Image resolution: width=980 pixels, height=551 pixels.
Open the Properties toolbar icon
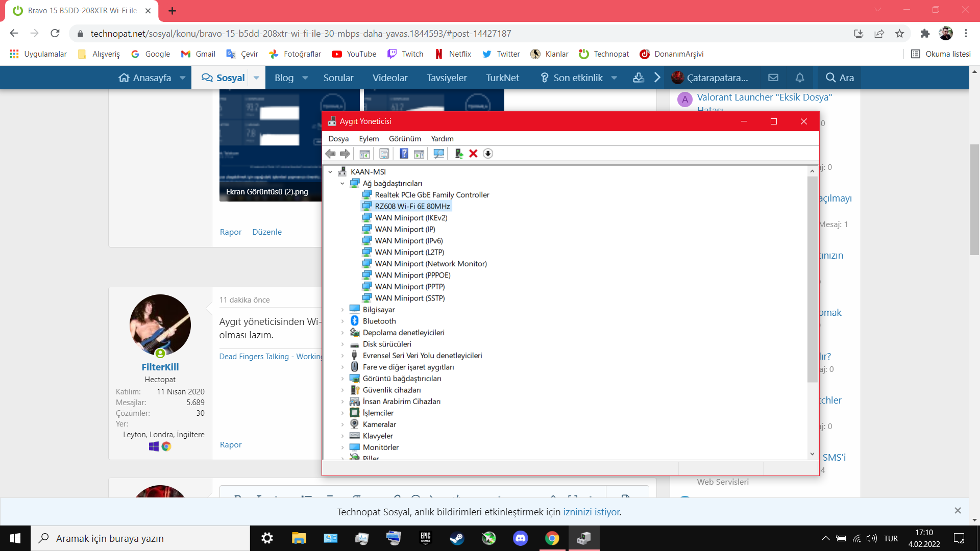(384, 154)
